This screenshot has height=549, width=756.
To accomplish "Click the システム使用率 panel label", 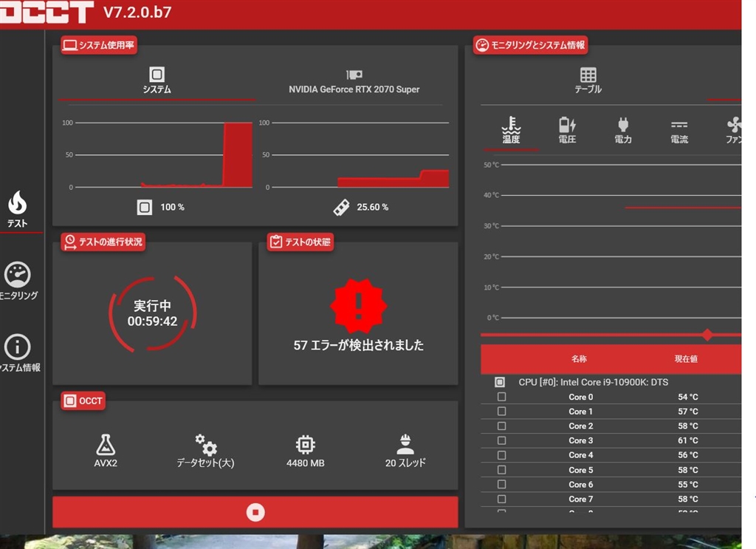I will click(99, 45).
